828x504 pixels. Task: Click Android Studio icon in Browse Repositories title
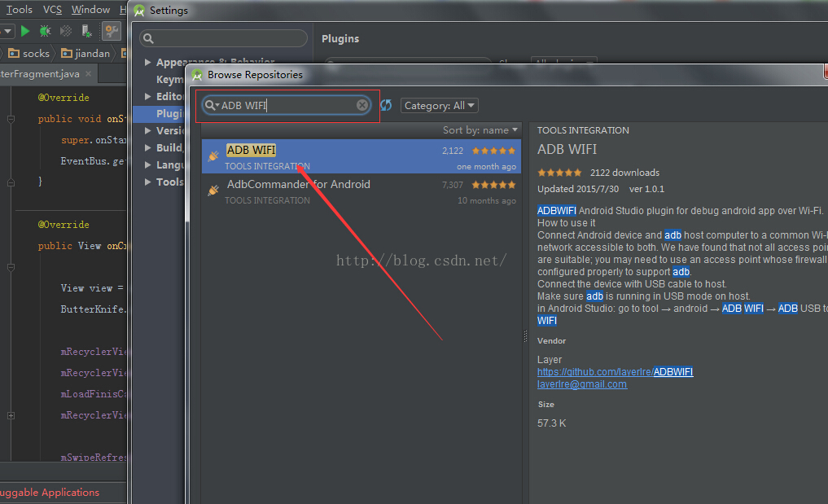(x=198, y=75)
